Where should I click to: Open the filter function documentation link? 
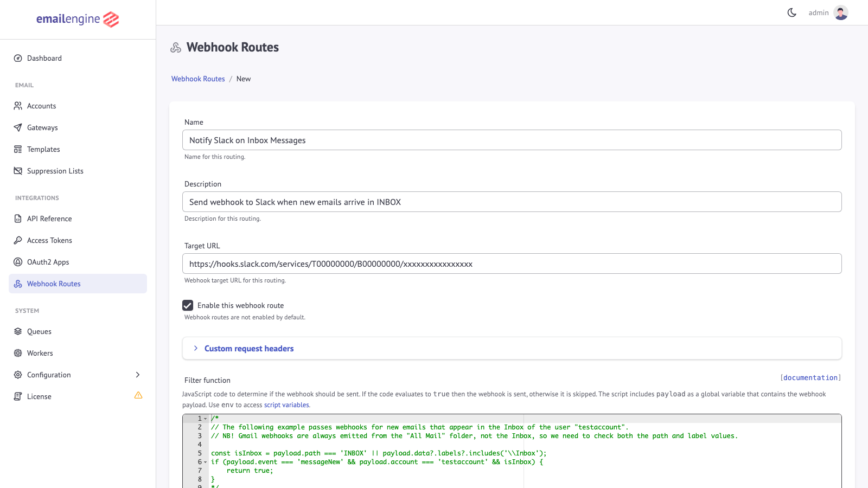[x=810, y=377]
